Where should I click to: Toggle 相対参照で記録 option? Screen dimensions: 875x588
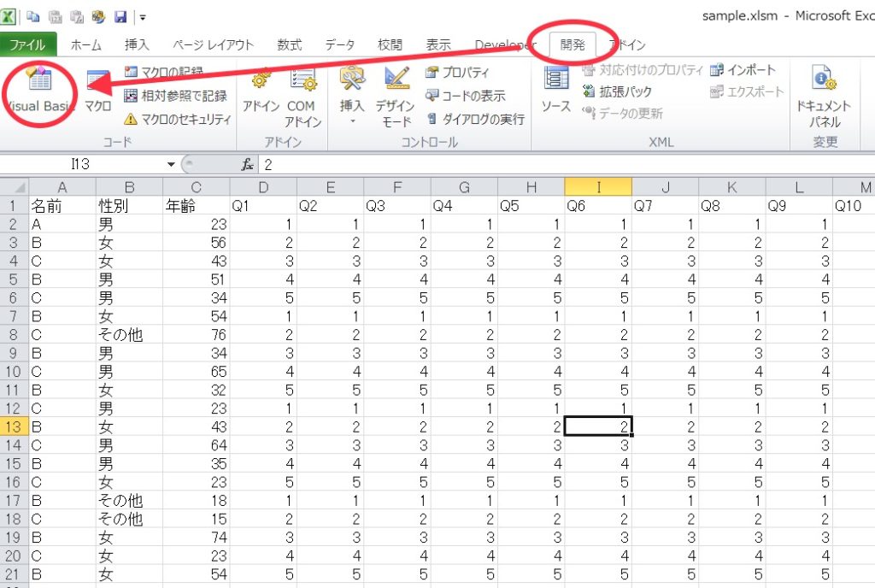[175, 96]
